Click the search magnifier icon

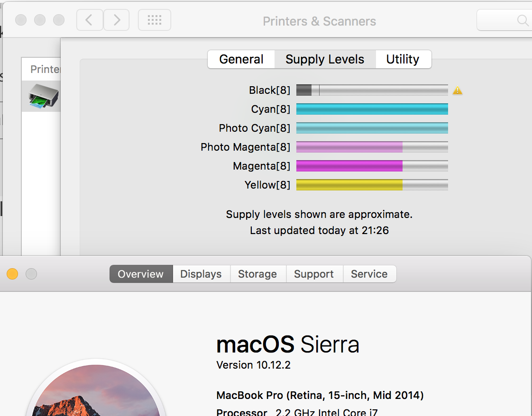[x=522, y=20]
